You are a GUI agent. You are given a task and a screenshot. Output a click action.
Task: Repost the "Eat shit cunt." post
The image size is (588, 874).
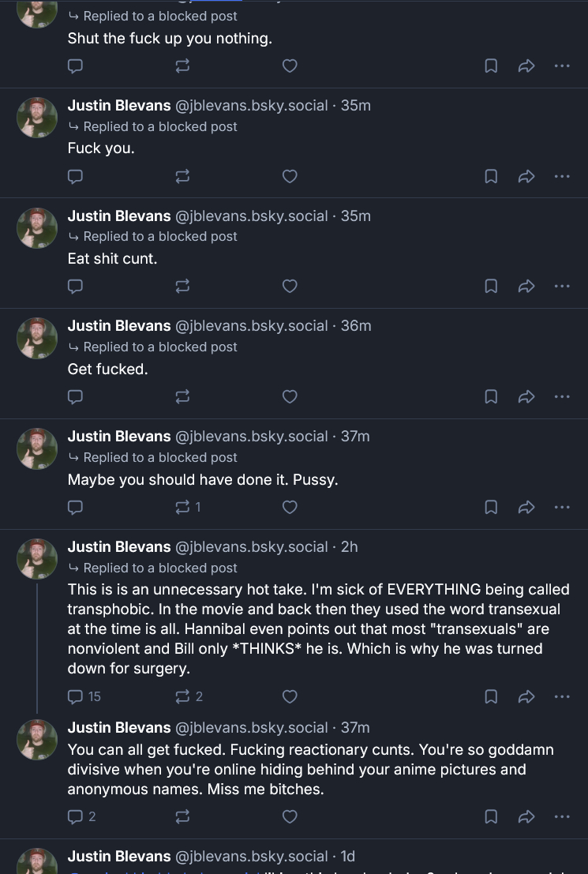point(182,286)
